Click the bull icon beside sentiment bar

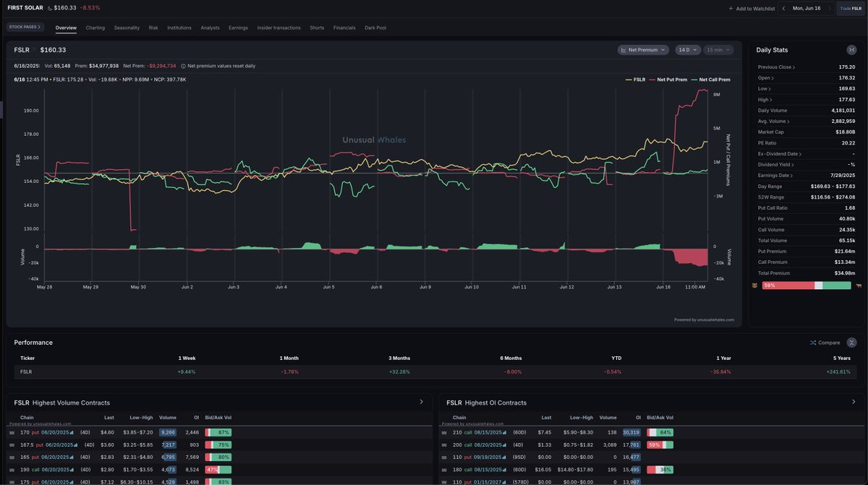(858, 286)
